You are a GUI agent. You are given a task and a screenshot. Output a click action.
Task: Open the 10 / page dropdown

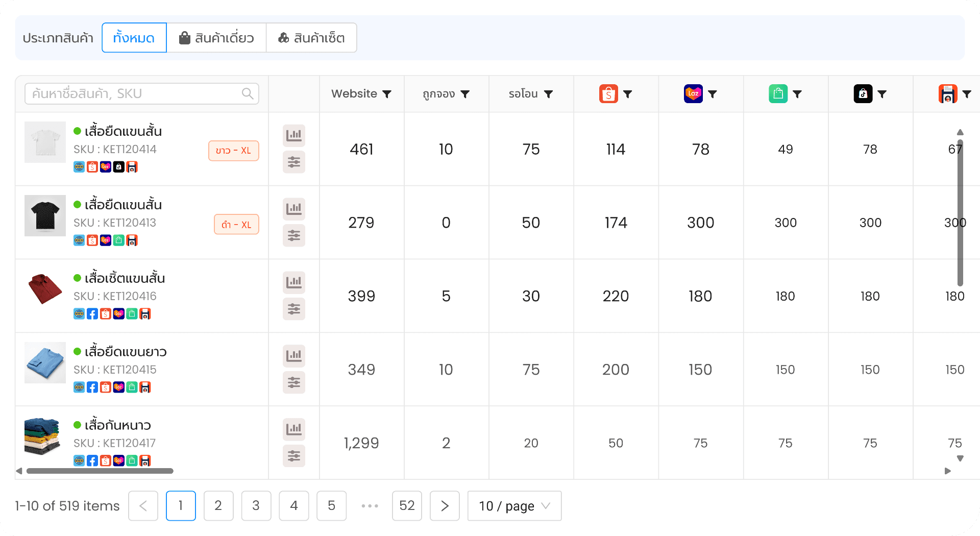click(514, 506)
